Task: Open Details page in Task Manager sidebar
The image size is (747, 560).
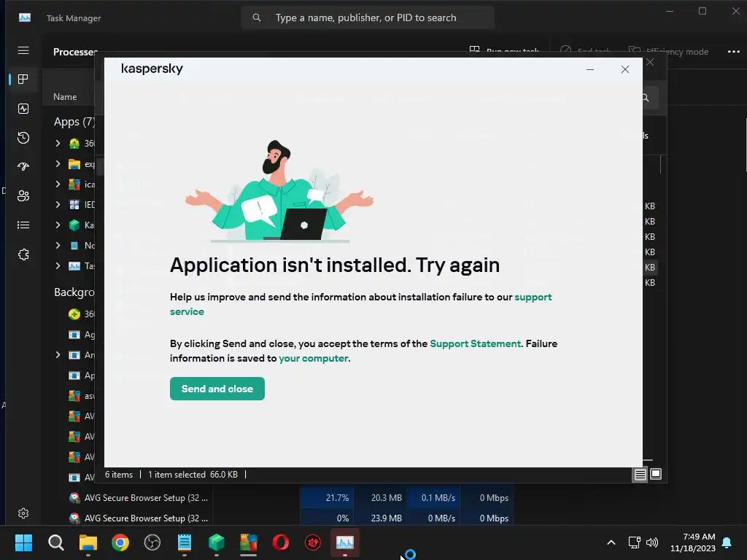Action: point(23,225)
